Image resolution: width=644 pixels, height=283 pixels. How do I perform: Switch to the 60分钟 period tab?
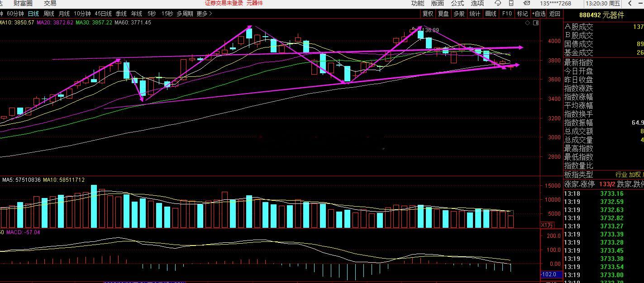pyautogui.click(x=15, y=14)
